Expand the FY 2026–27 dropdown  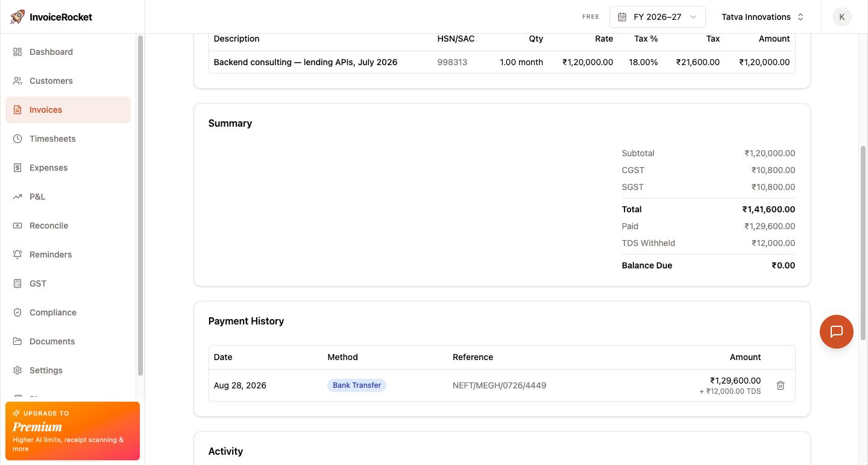[x=657, y=17]
